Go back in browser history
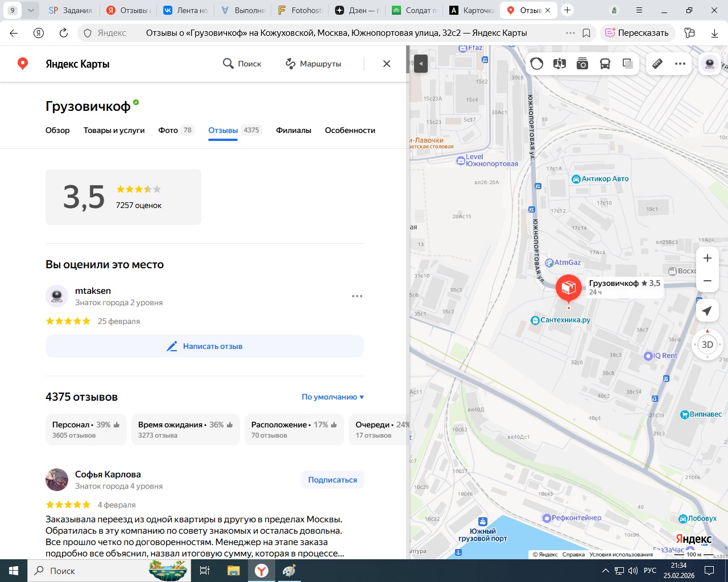728x582 pixels. 14,33
